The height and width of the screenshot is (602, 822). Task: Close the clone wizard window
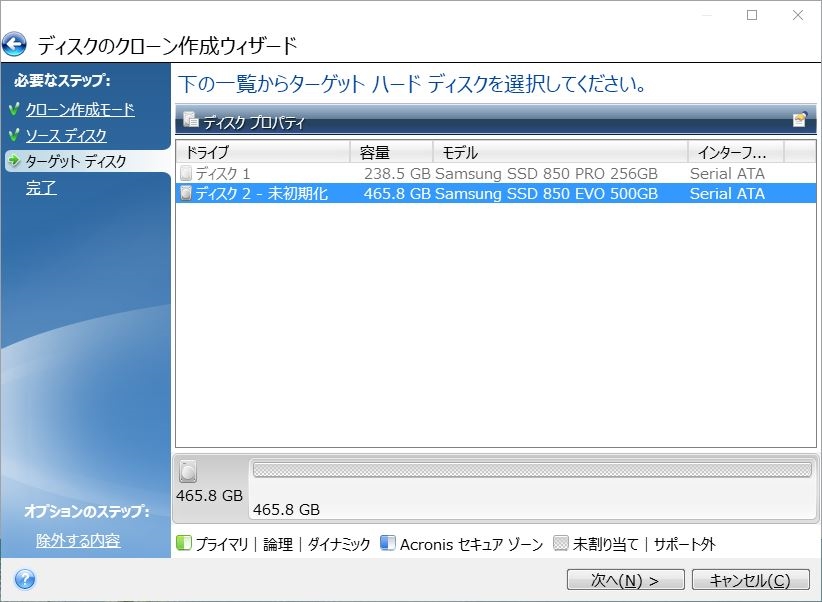tap(798, 15)
